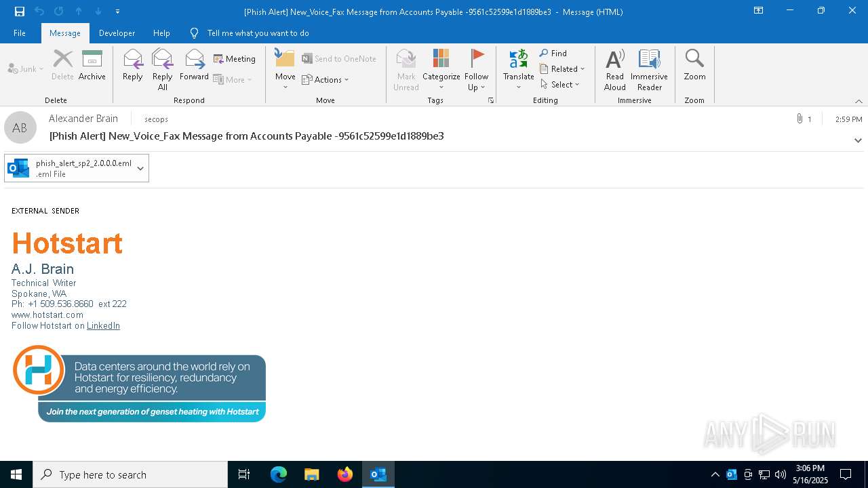The width and height of the screenshot is (868, 488).
Task: Open the Select dropdown
Action: click(560, 84)
